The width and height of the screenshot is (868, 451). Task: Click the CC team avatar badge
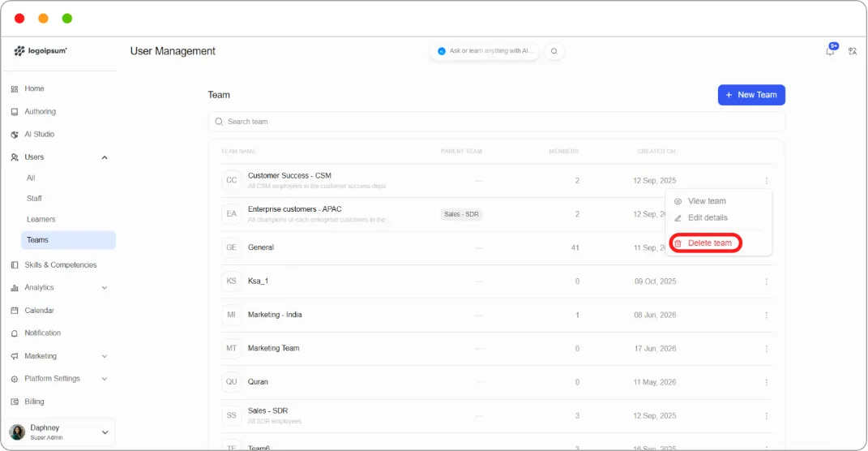[232, 180]
